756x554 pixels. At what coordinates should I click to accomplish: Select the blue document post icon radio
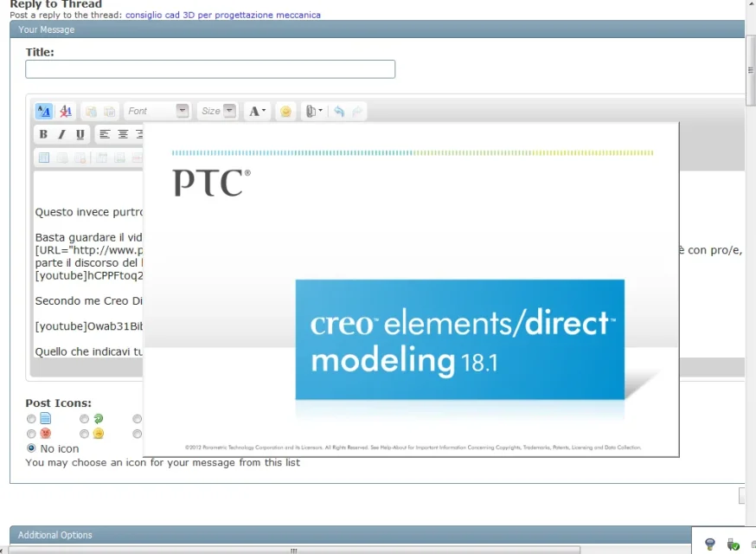tap(31, 419)
